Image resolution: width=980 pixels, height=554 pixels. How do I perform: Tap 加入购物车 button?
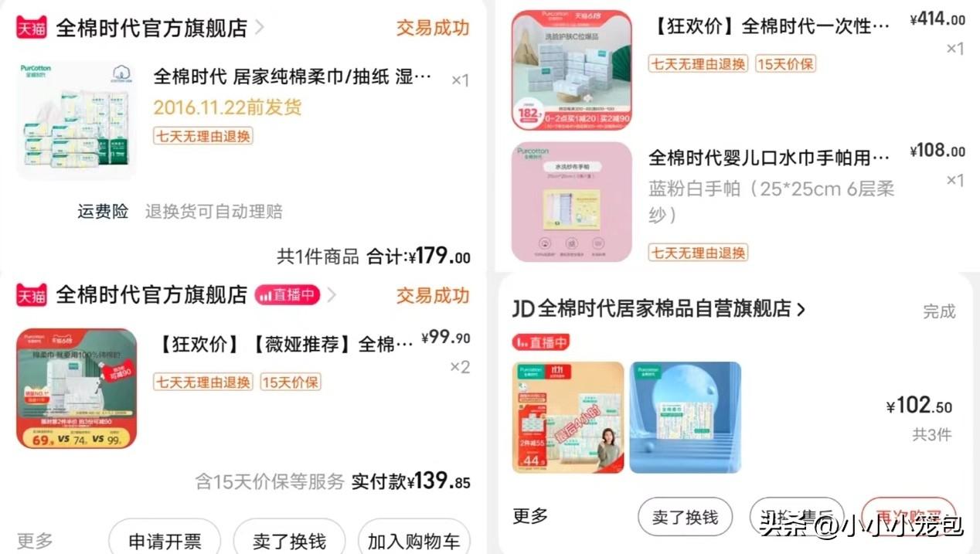tap(414, 540)
